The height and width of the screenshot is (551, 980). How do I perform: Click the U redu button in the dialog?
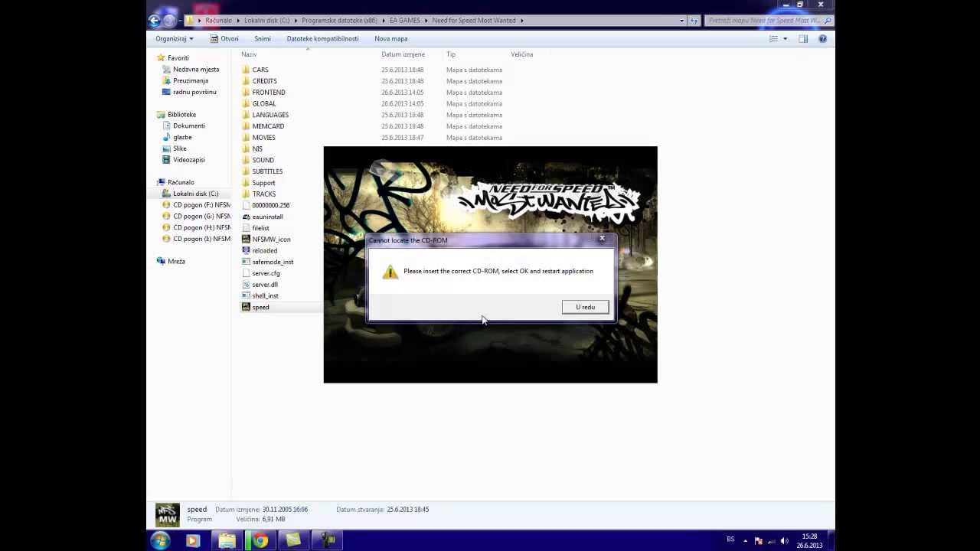click(585, 307)
